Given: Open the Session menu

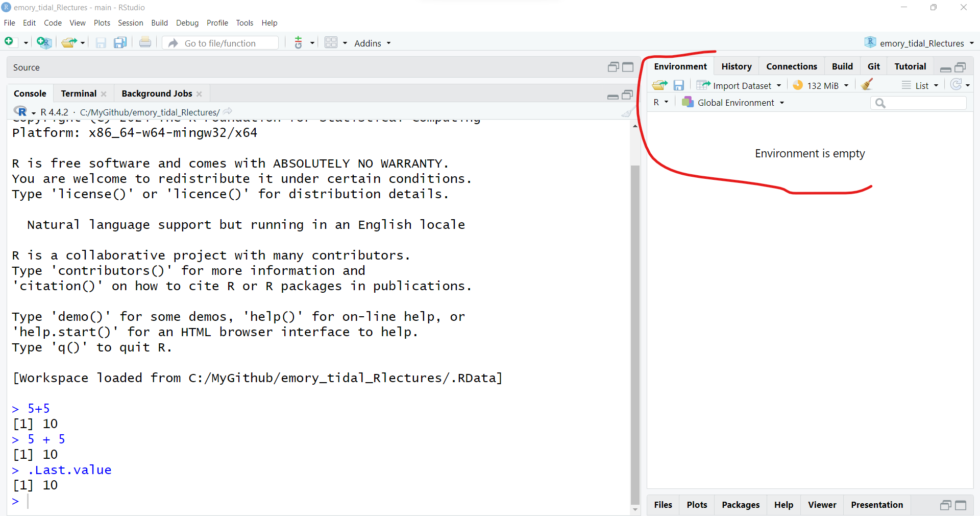Looking at the screenshot, I should click(x=130, y=23).
